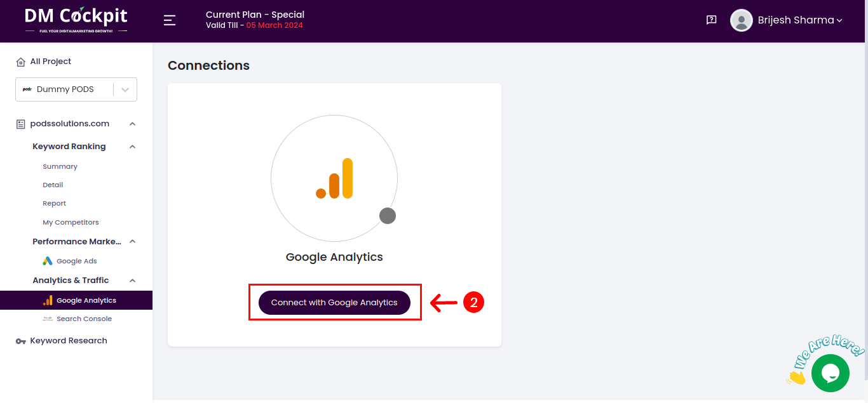The height and width of the screenshot is (403, 868).
Task: Click the Search Console icon in sidebar
Action: [x=48, y=318]
